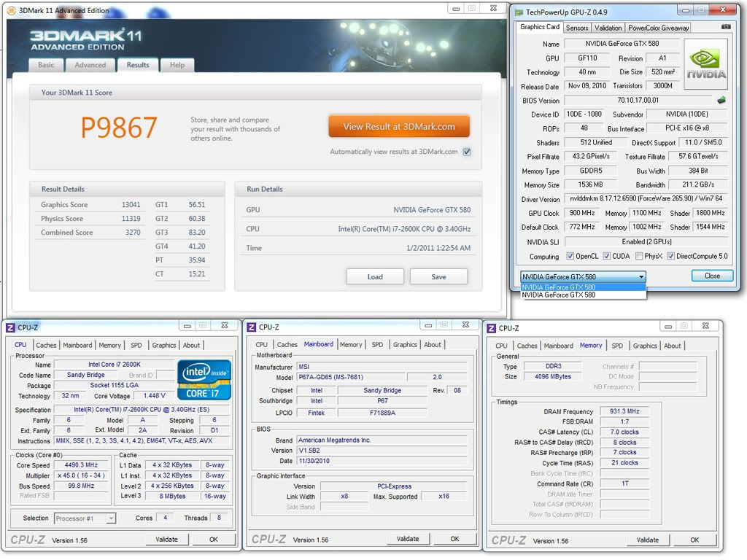The image size is (747, 560).
Task: Toggle the DirectCompute 5.0 checkbox
Action: click(x=670, y=256)
